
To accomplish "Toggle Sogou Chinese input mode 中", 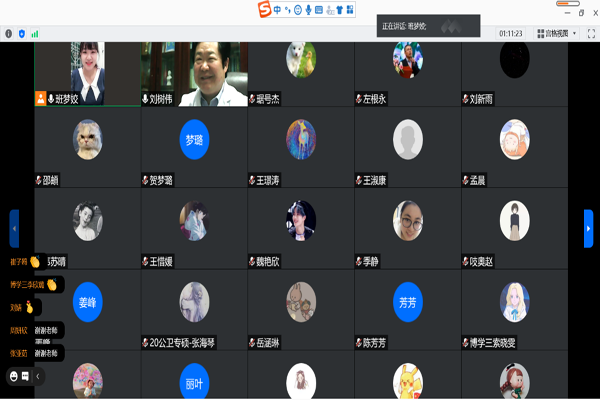I will pyautogui.click(x=277, y=10).
